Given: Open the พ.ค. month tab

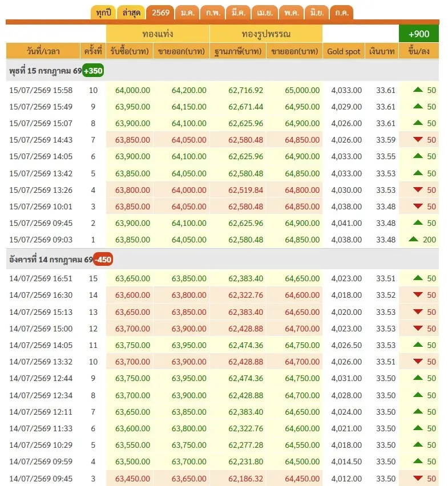Looking at the screenshot, I should [292, 13].
